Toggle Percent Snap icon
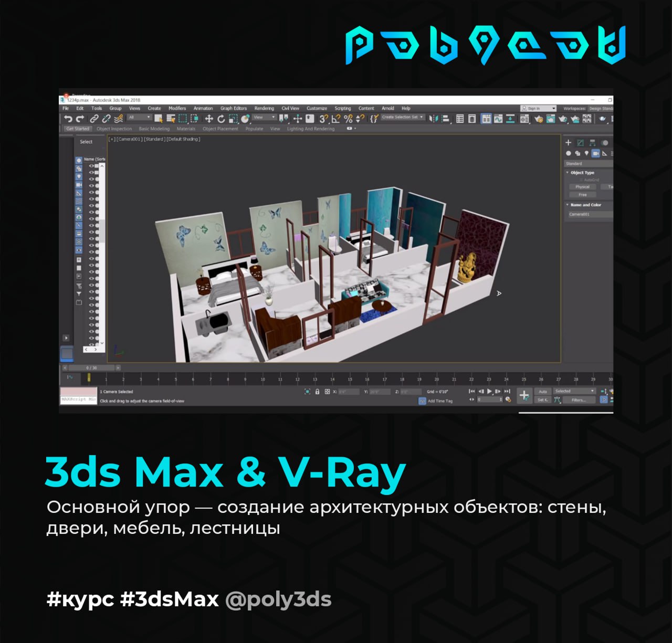The image size is (672, 643). point(348,119)
